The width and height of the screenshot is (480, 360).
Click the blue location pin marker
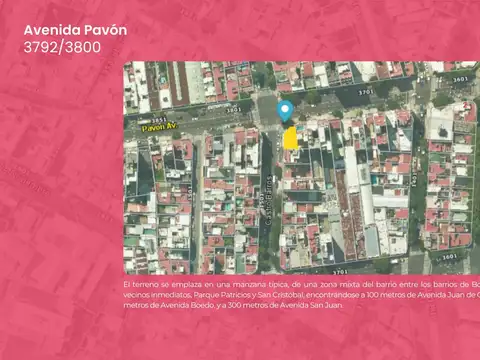tap(285, 111)
